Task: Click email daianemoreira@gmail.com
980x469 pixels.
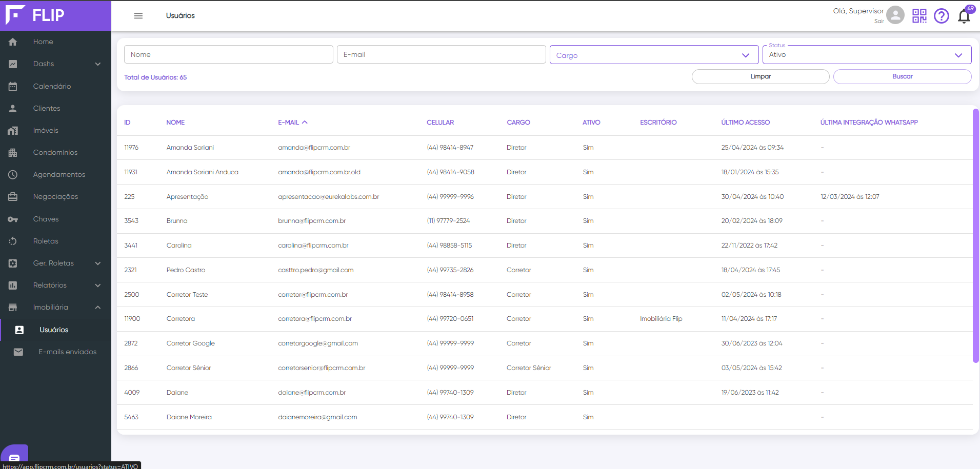Action: coord(317,417)
